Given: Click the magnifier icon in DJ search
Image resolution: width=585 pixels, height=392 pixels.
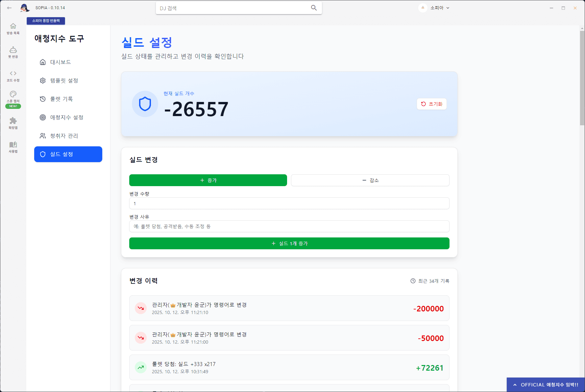Looking at the screenshot, I should (x=314, y=8).
